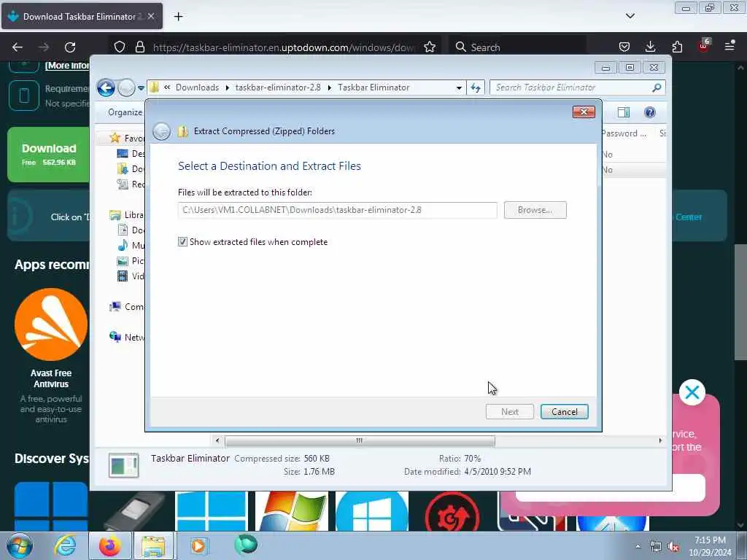Screen dimensions: 747x560
Task: Click the back arrow in Extract dialog header
Action: tap(161, 131)
